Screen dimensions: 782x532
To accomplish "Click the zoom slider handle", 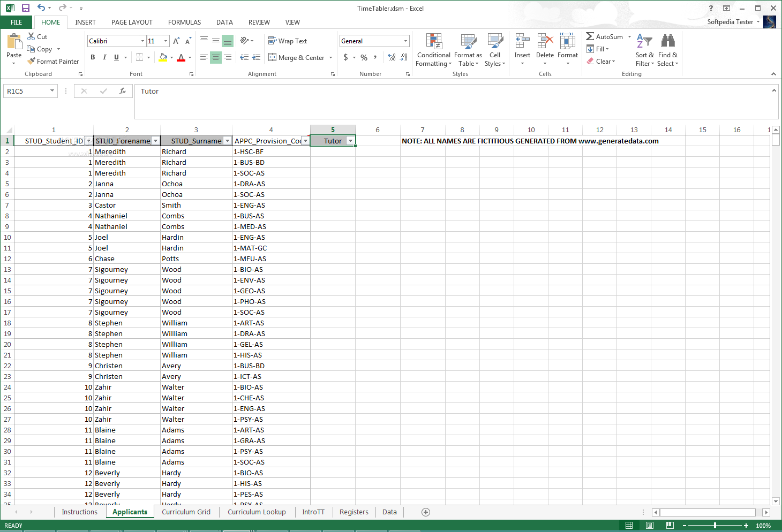I will pyautogui.click(x=715, y=526).
